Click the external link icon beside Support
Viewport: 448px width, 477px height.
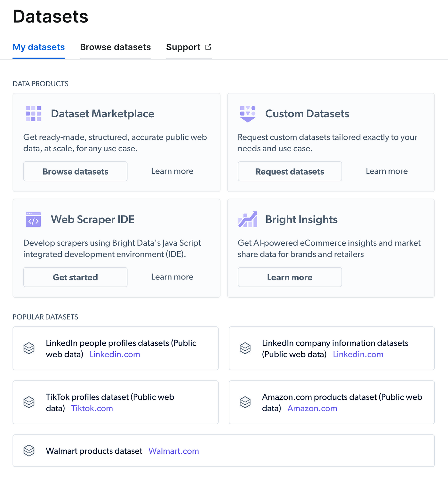[208, 47]
